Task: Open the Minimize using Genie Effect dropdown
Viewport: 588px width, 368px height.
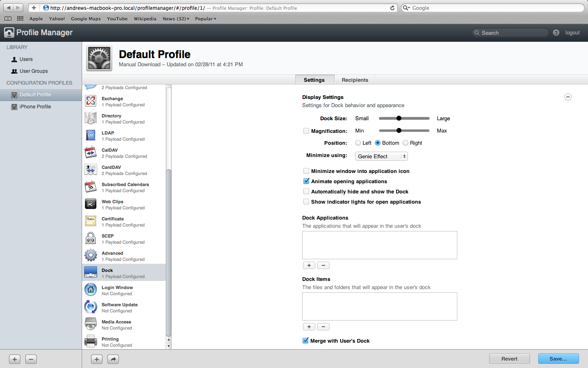Action: pos(381,156)
